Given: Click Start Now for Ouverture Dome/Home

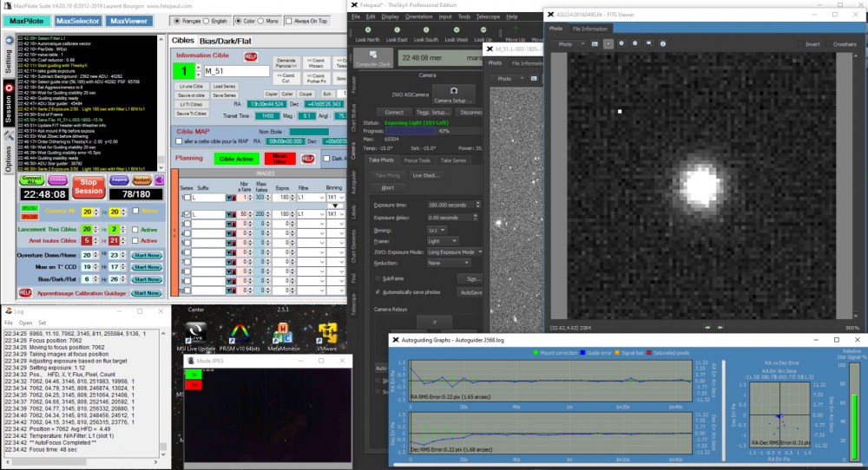Looking at the screenshot, I should point(147,256).
